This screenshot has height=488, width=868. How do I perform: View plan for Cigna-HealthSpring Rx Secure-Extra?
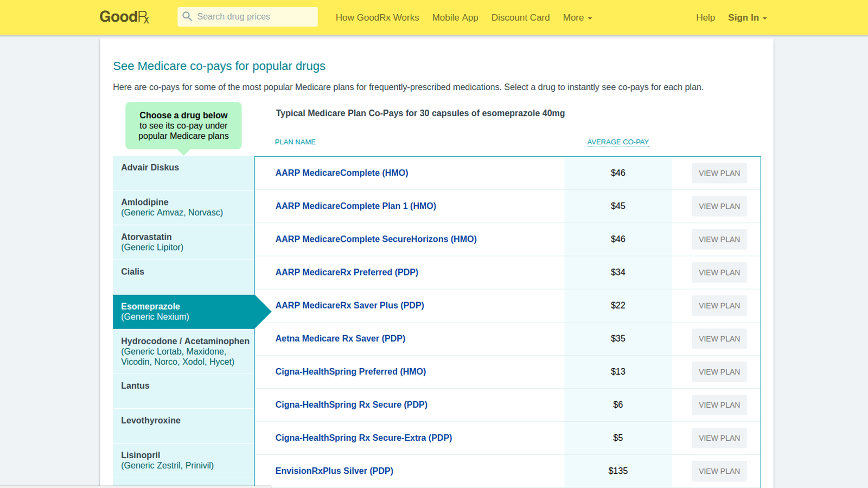[719, 438]
